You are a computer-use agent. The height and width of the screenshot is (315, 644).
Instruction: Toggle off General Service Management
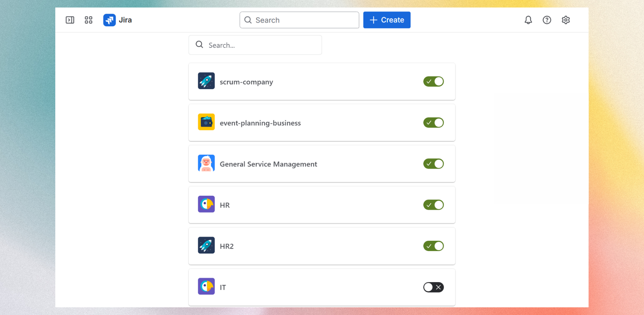point(433,163)
